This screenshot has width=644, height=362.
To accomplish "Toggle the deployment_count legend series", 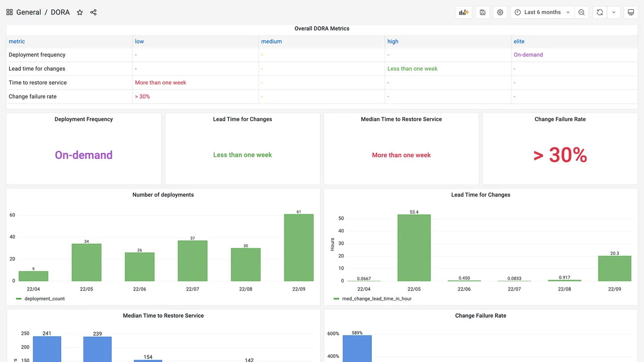I will (x=45, y=299).
